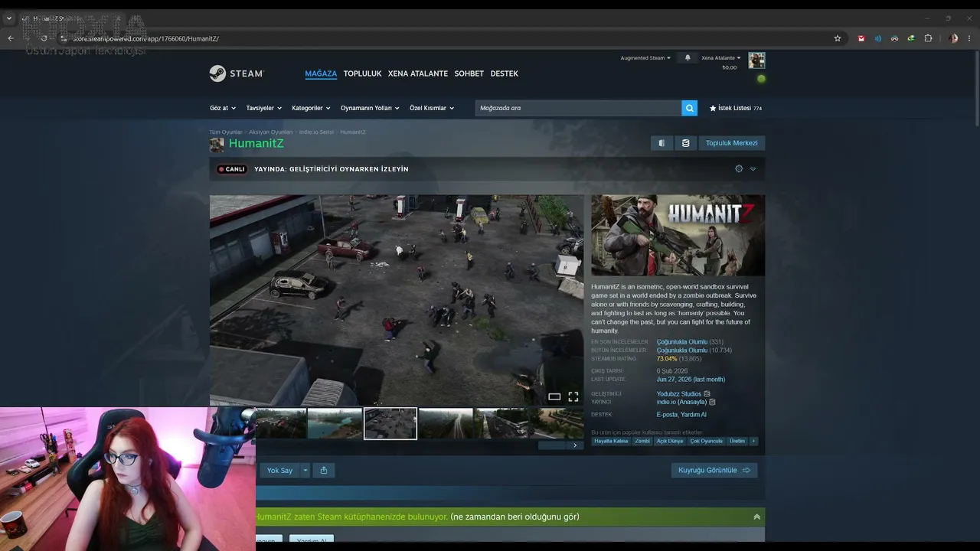Click the Yok Say button

click(x=279, y=470)
